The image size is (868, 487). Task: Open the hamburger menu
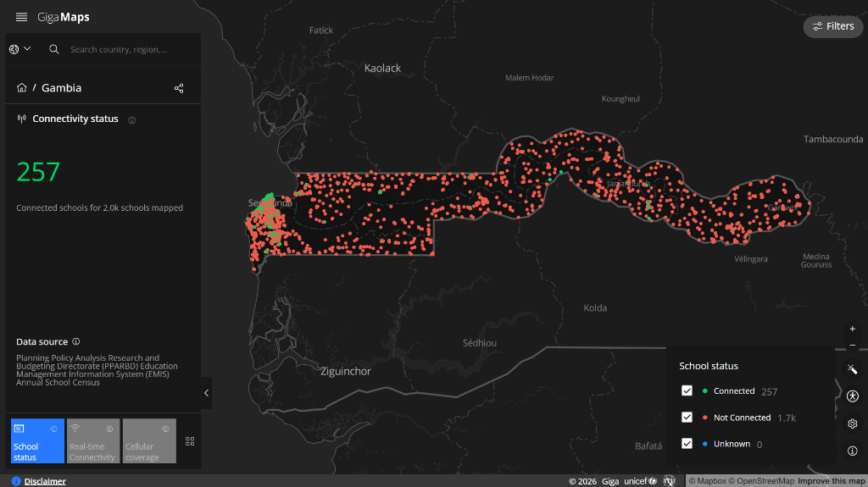tap(21, 17)
